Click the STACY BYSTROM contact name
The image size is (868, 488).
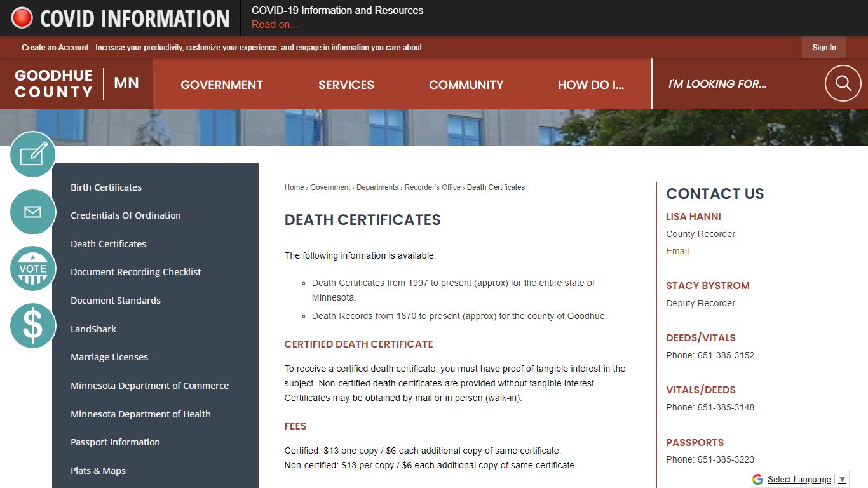point(708,286)
